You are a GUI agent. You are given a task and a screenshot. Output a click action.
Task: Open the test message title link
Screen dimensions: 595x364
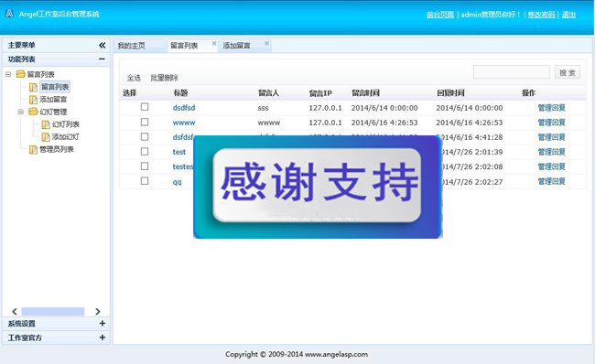179,152
